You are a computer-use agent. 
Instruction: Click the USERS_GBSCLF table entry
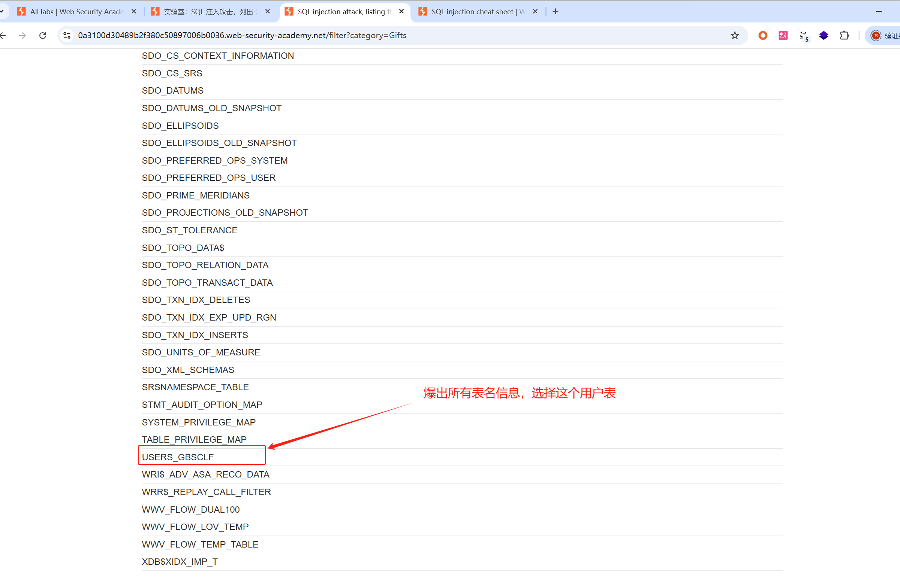coord(178,457)
